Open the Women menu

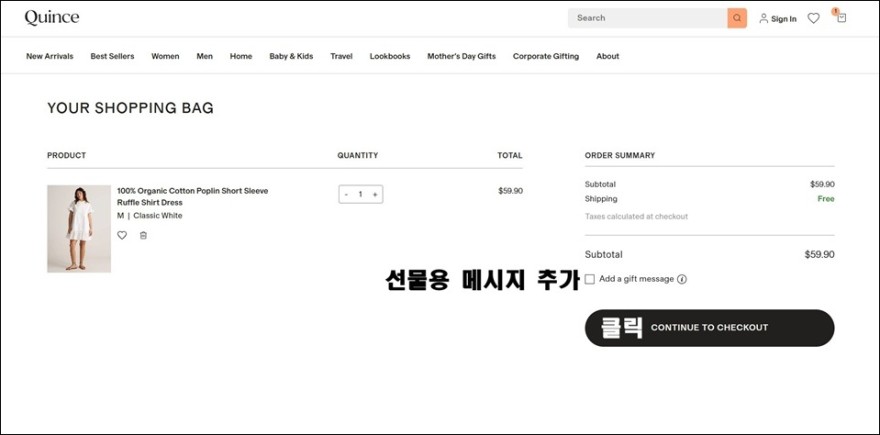[165, 56]
